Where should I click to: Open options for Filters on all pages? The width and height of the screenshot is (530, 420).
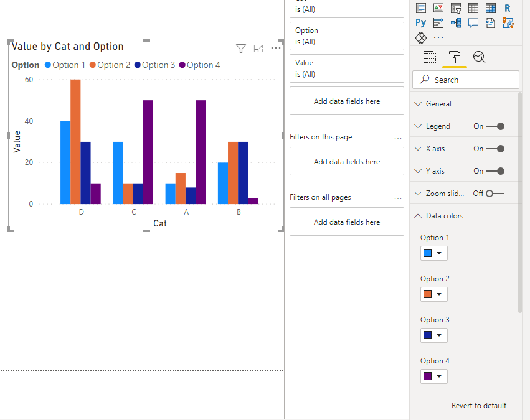point(398,198)
